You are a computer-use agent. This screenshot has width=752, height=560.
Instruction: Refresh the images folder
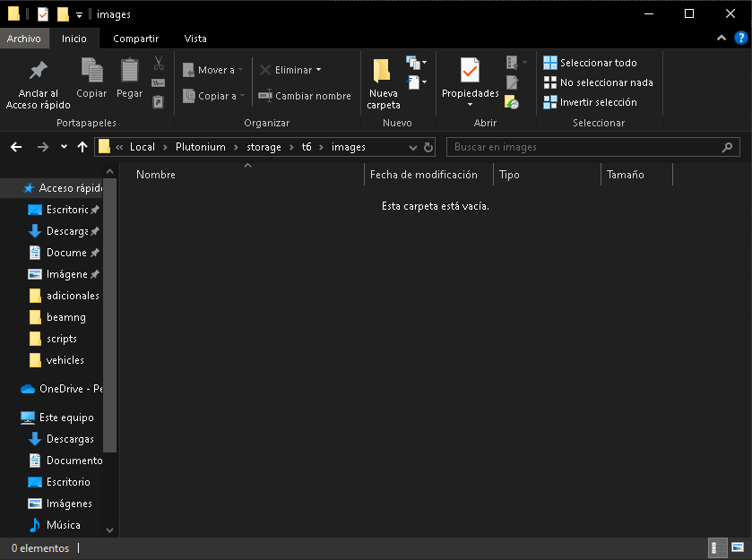[428, 147]
